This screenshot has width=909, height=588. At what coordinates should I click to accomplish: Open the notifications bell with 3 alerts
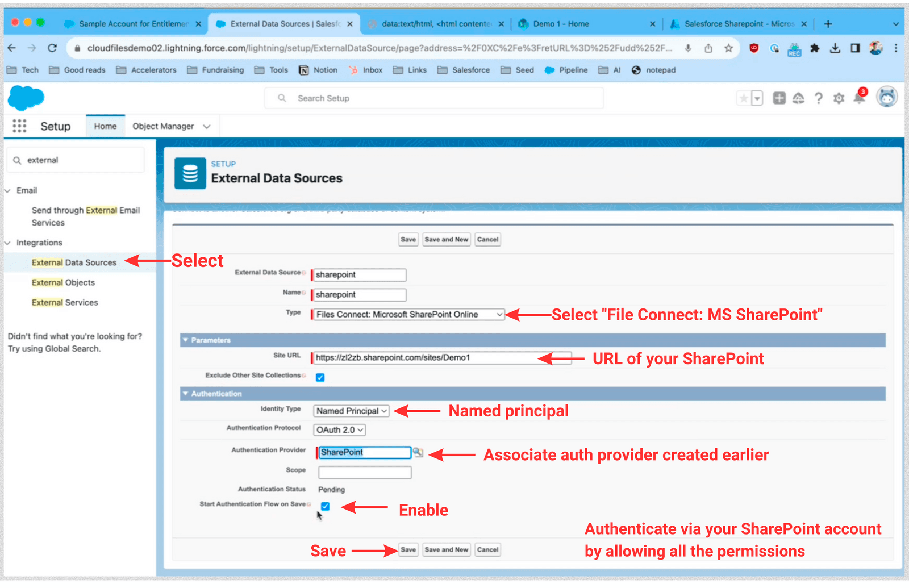point(859,98)
